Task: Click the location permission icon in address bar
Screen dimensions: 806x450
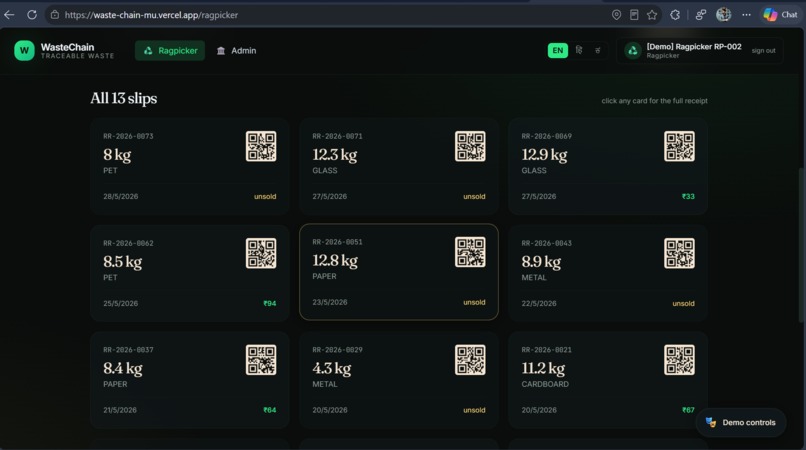Action: pyautogui.click(x=616, y=15)
